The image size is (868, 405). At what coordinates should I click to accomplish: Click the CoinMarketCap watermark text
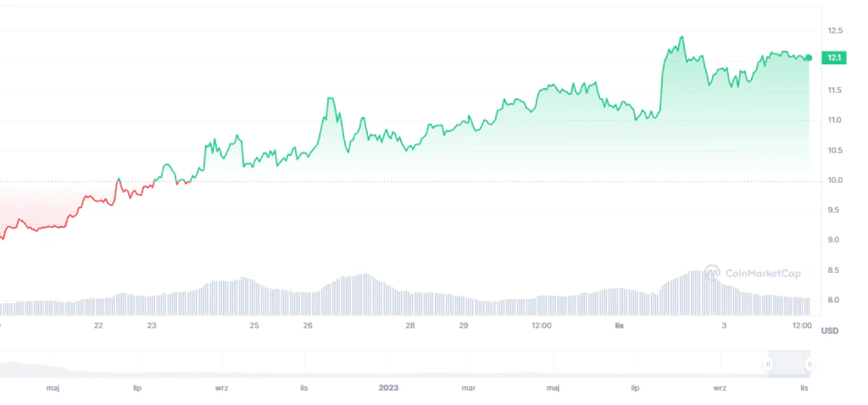click(x=762, y=274)
